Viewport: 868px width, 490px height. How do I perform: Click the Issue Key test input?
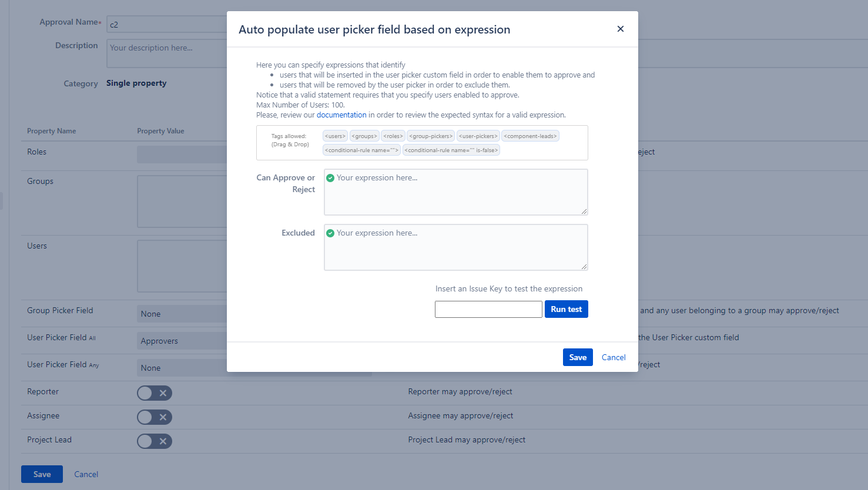[488, 309]
